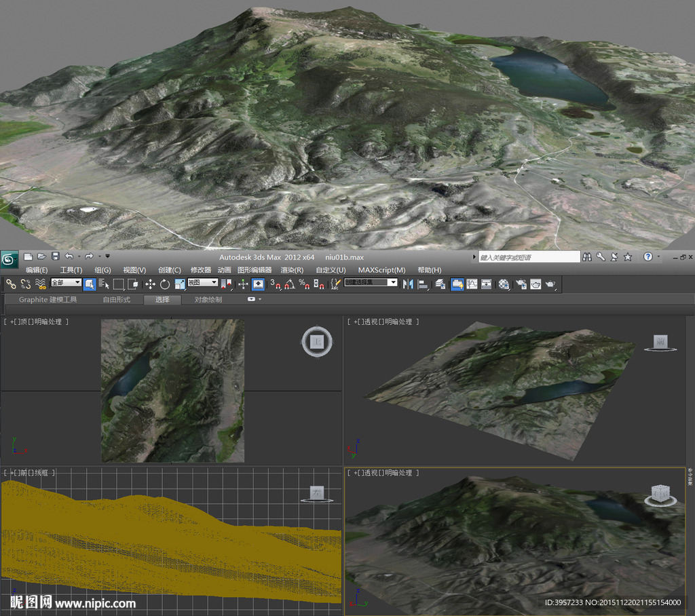Viewport: 695px width, 616px height.
Task: Toggle Keyboard Shortcut Override
Action: tap(258, 284)
